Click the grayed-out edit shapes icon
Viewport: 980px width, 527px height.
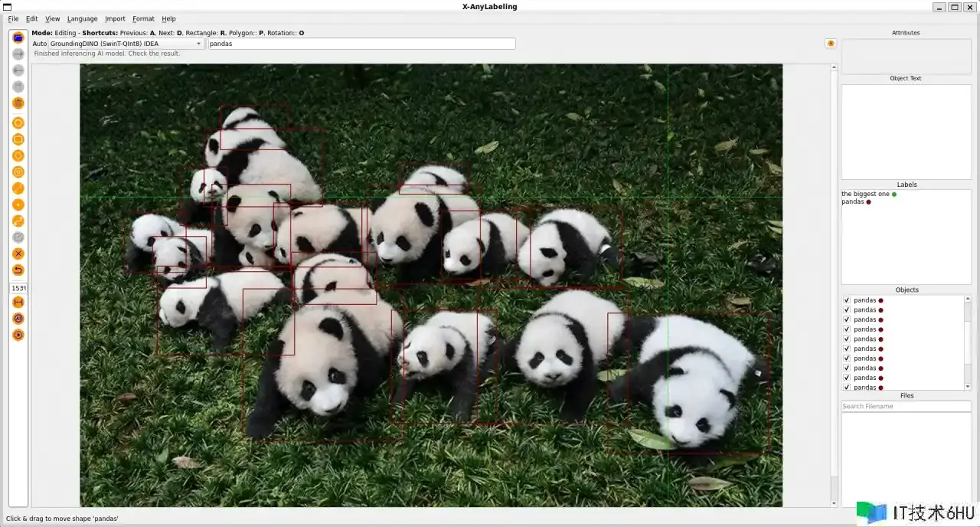coord(18,237)
